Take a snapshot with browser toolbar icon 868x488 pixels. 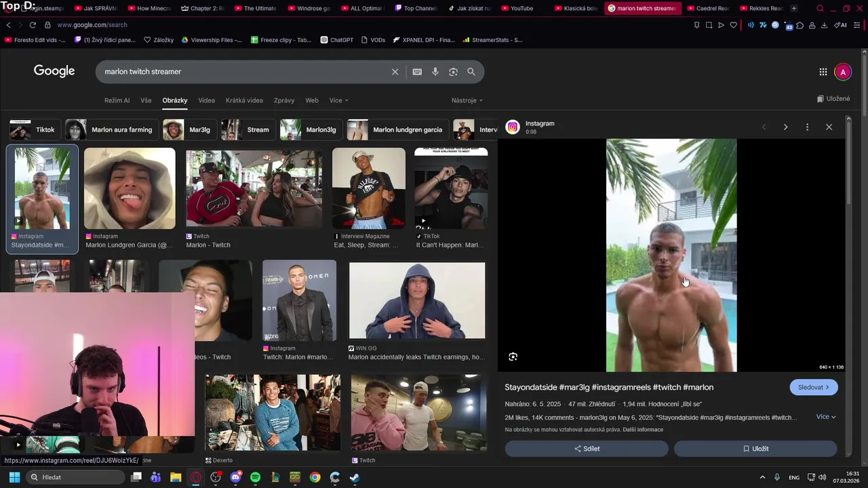click(x=709, y=25)
